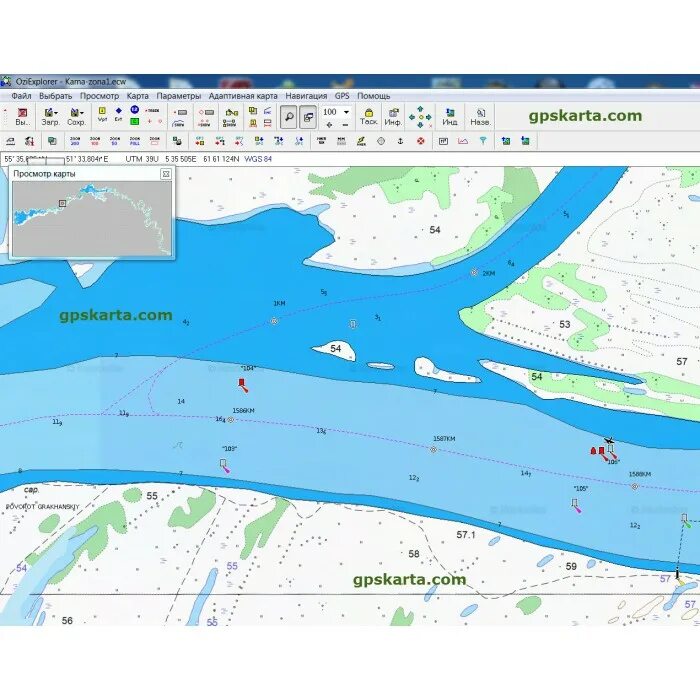Click the buoy labeled 105

(576, 505)
